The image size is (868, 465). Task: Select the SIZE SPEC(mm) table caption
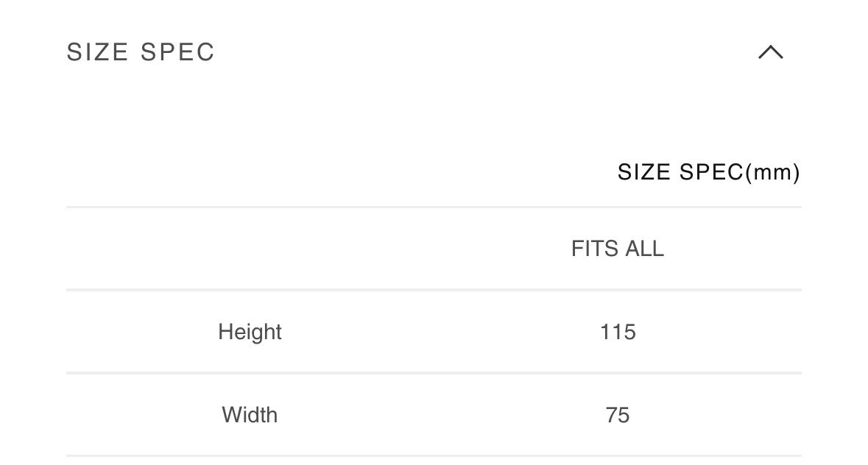pos(708,172)
